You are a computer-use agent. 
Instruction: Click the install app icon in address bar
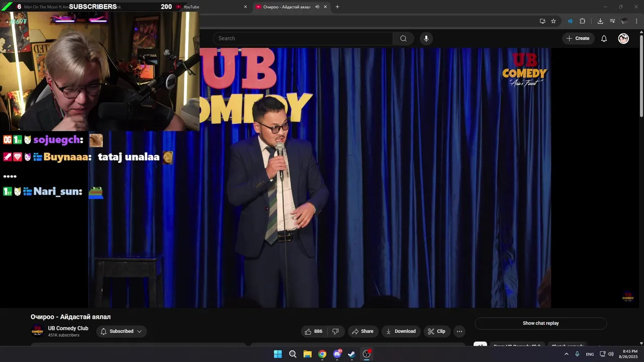click(542, 21)
